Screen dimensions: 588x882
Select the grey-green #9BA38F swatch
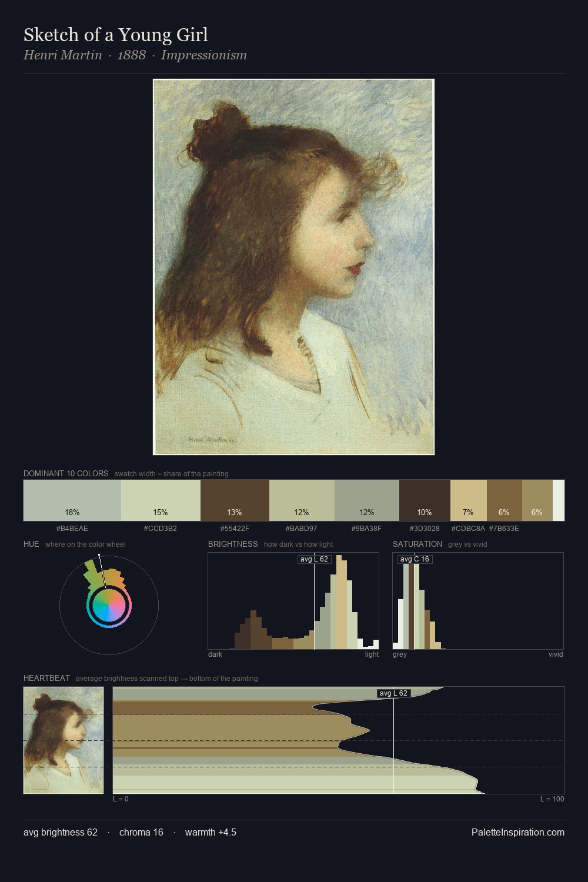[x=367, y=500]
